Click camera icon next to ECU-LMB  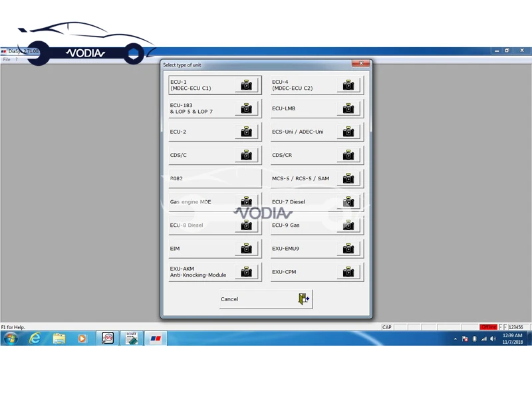pos(348,108)
